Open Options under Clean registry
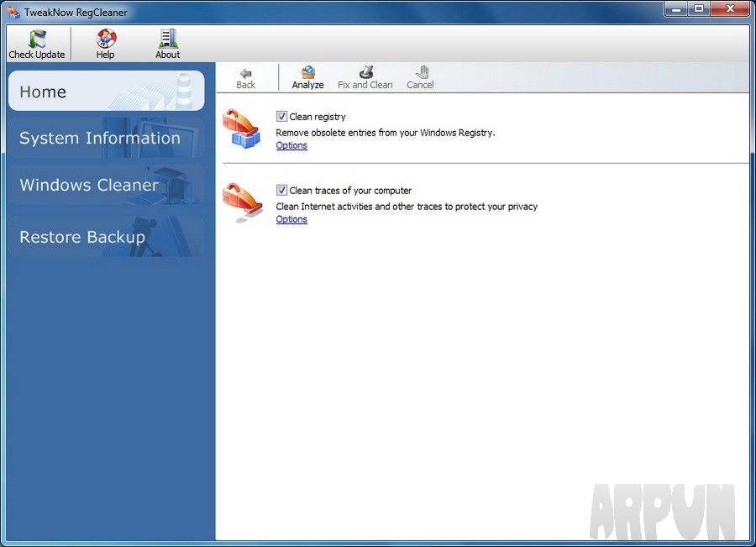This screenshot has width=756, height=547. (x=291, y=145)
